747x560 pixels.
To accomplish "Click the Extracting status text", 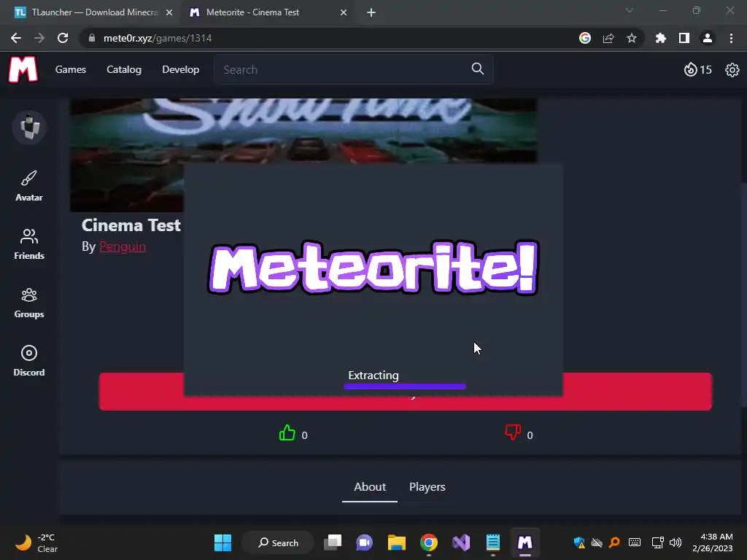I will (x=373, y=376).
